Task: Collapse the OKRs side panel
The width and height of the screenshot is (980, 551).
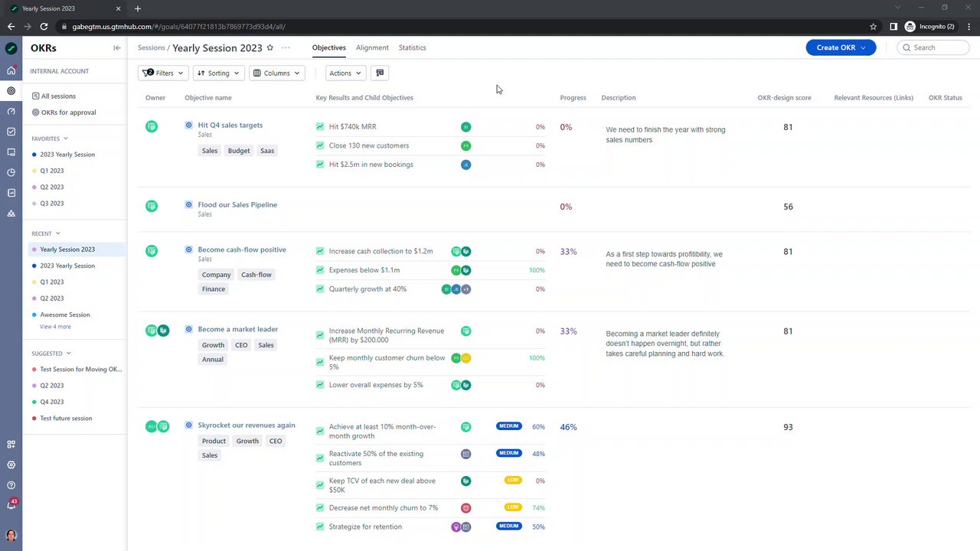Action: (117, 48)
